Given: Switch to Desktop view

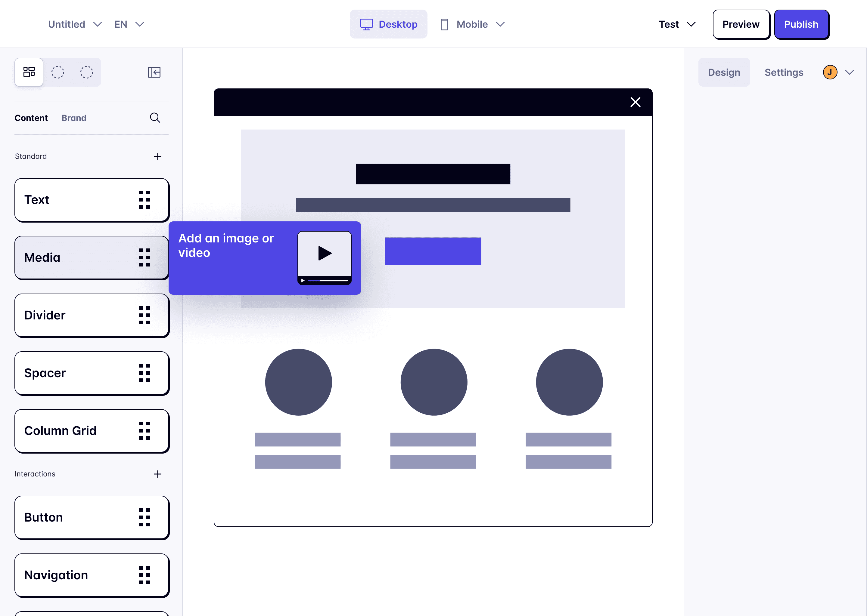Looking at the screenshot, I should click(388, 24).
